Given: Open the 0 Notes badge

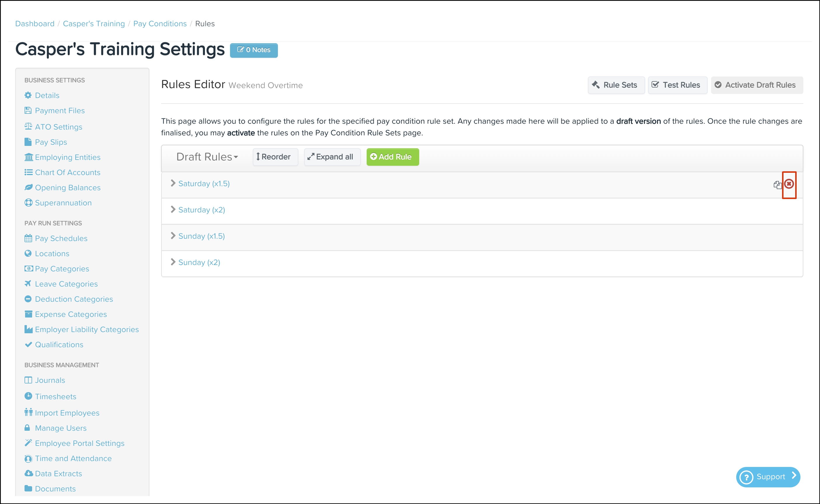Looking at the screenshot, I should click(254, 50).
